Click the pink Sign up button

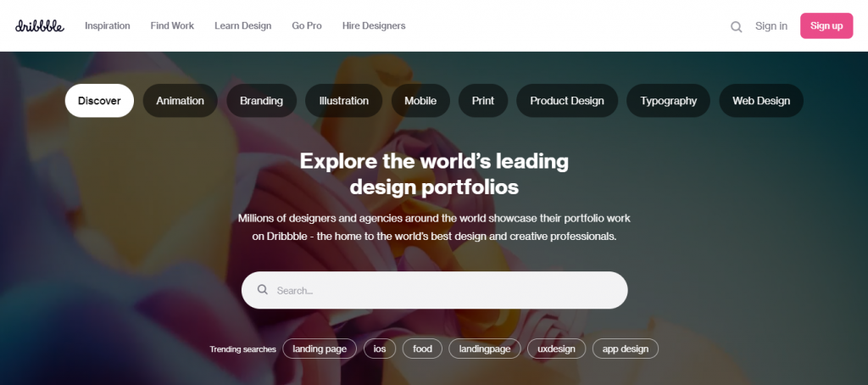[826, 26]
